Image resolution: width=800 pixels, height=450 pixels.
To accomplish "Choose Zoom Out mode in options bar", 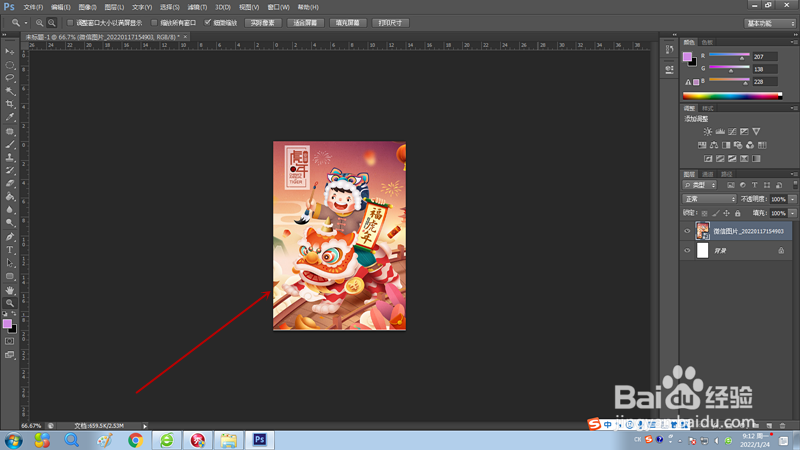I will (52, 23).
